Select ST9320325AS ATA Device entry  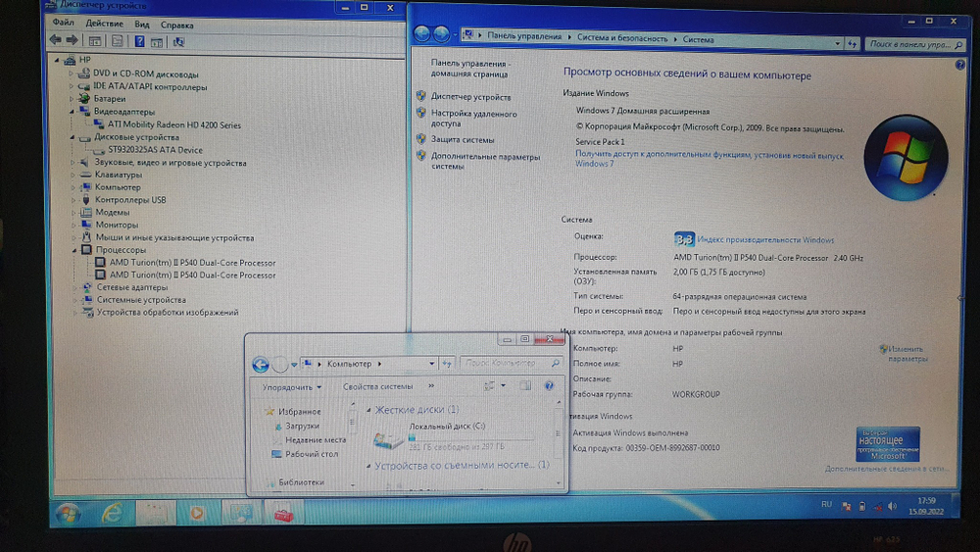click(155, 150)
